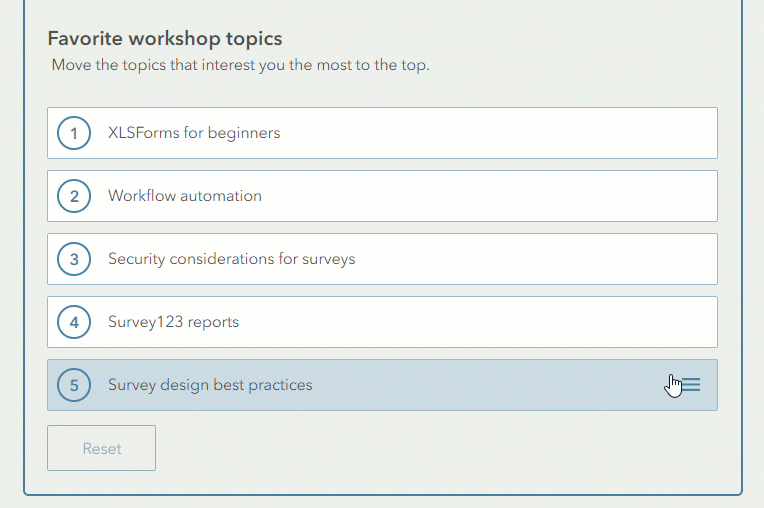Image resolution: width=764 pixels, height=508 pixels.
Task: Click empty right end of XLSForms row
Action: 650,133
